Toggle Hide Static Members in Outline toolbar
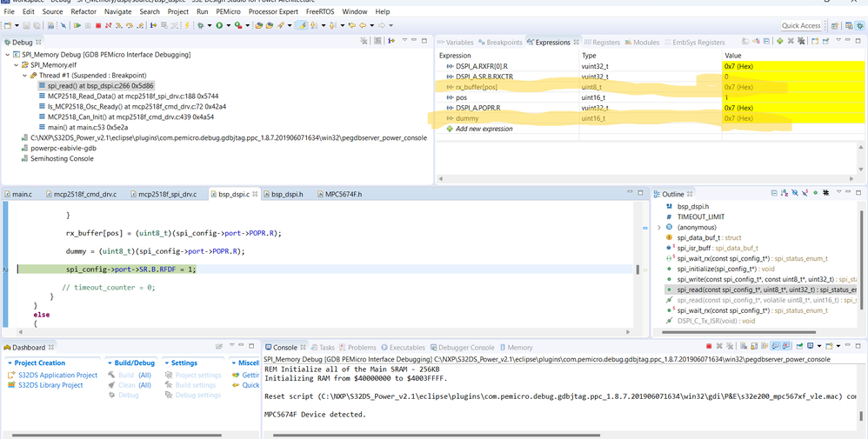Viewport: 868px width, 439px height. (x=805, y=193)
